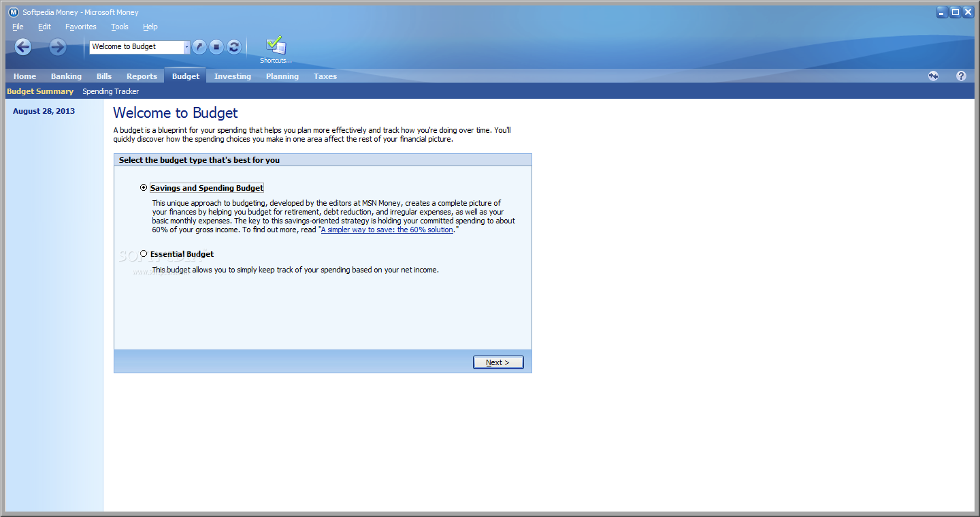The image size is (980, 517).
Task: Open the Tools menu
Action: pos(120,27)
